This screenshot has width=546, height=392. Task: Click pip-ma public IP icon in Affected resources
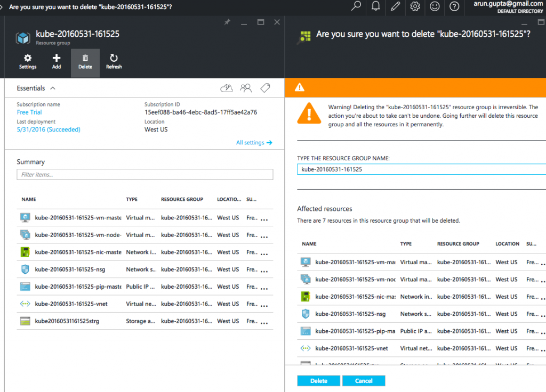tap(306, 331)
